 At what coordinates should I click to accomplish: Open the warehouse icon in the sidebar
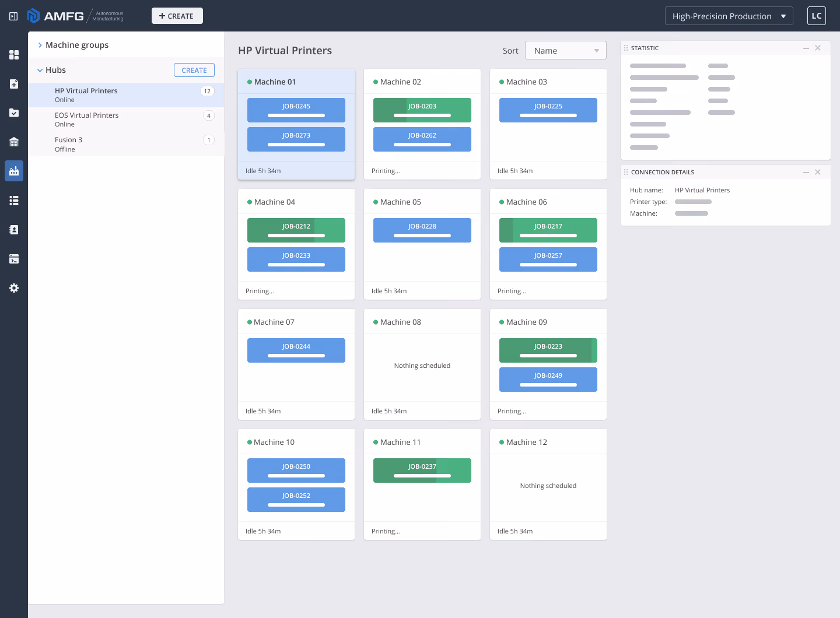click(x=14, y=142)
